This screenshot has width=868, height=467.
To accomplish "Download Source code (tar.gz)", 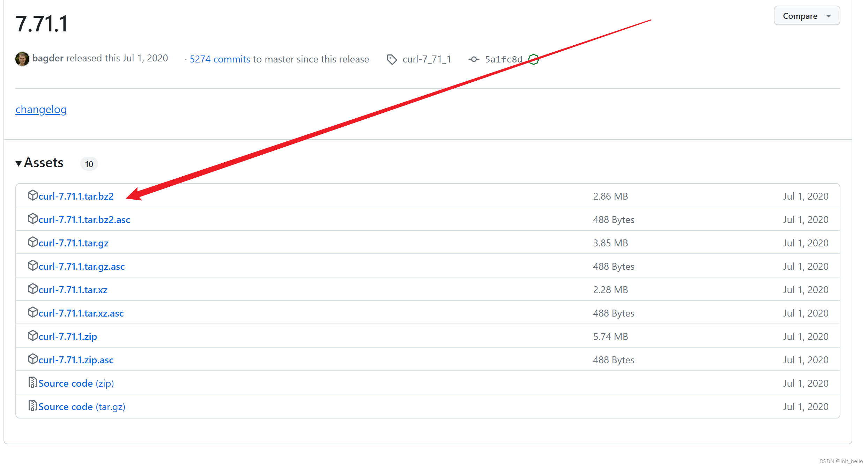I will click(x=82, y=407).
